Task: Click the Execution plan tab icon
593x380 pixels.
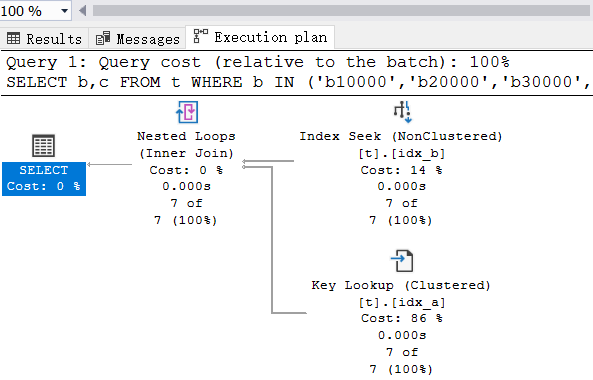Action: pos(200,36)
